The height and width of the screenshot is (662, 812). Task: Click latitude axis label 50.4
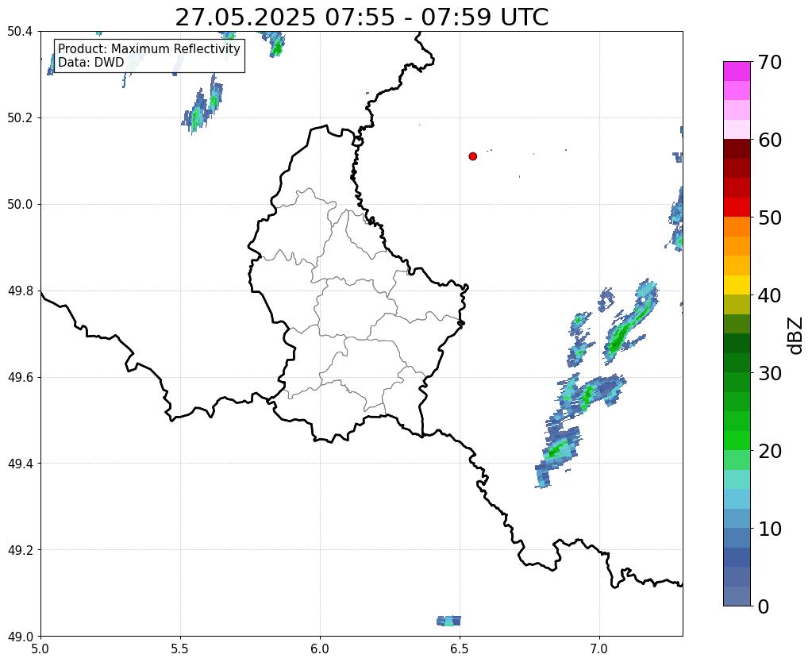20,32
